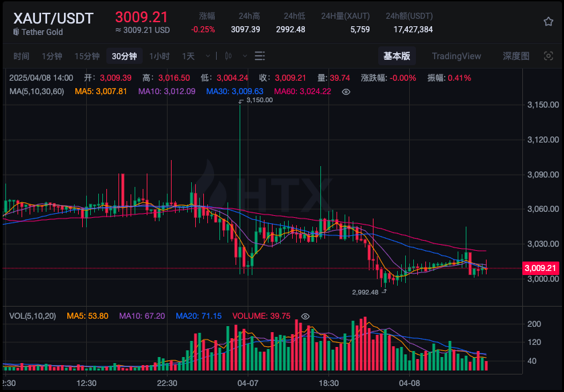
Task: Switch to the 深度图 depth chart tab
Action: pos(516,56)
